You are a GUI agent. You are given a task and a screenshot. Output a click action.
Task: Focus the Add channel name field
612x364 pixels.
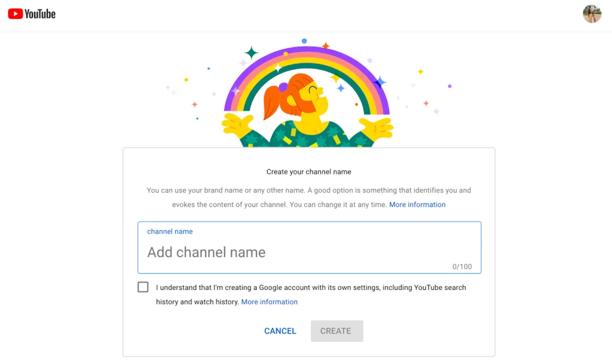click(309, 247)
